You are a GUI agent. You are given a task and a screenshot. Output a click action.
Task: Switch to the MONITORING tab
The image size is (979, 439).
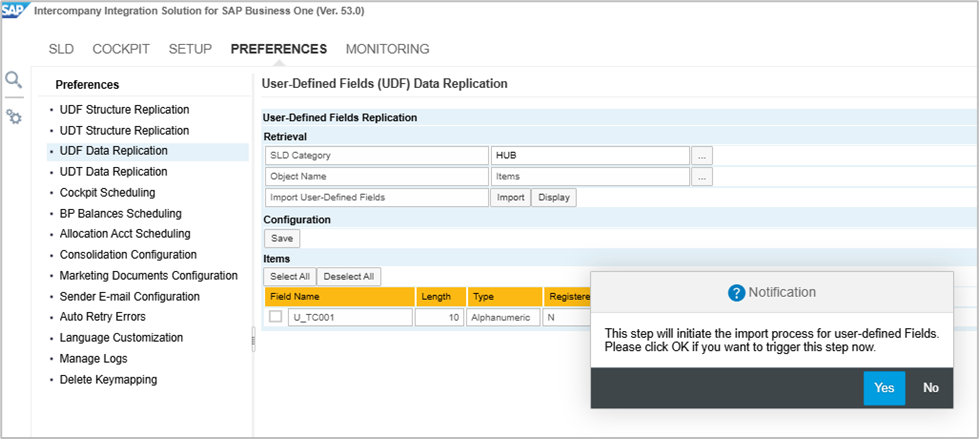pos(387,49)
